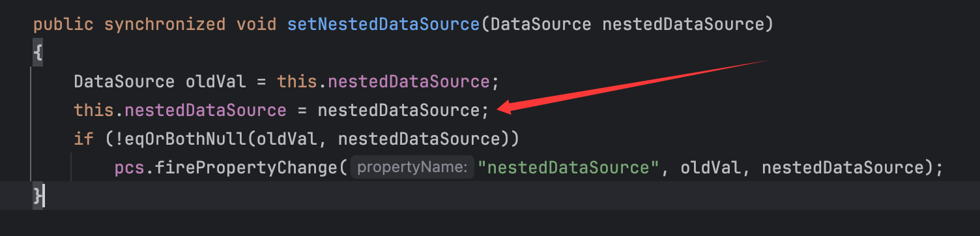Click the opening curly brace of the method
This screenshot has height=236, width=980.
coord(38,53)
